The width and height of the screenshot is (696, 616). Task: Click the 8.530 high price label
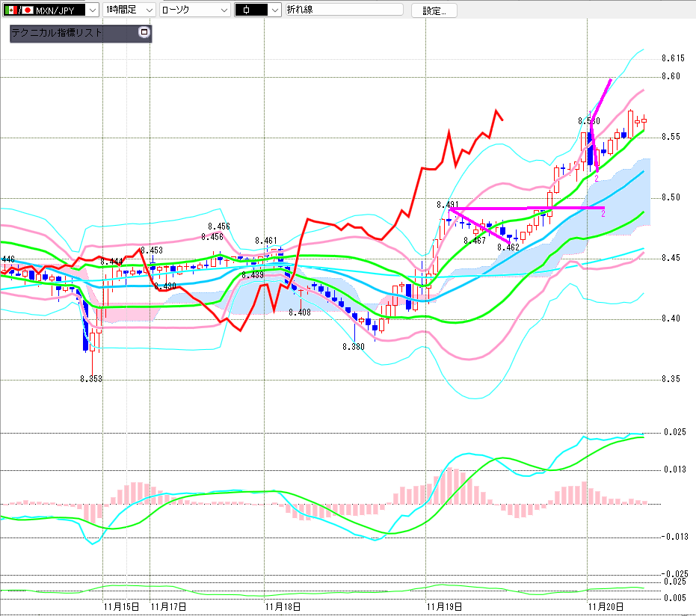[588, 120]
